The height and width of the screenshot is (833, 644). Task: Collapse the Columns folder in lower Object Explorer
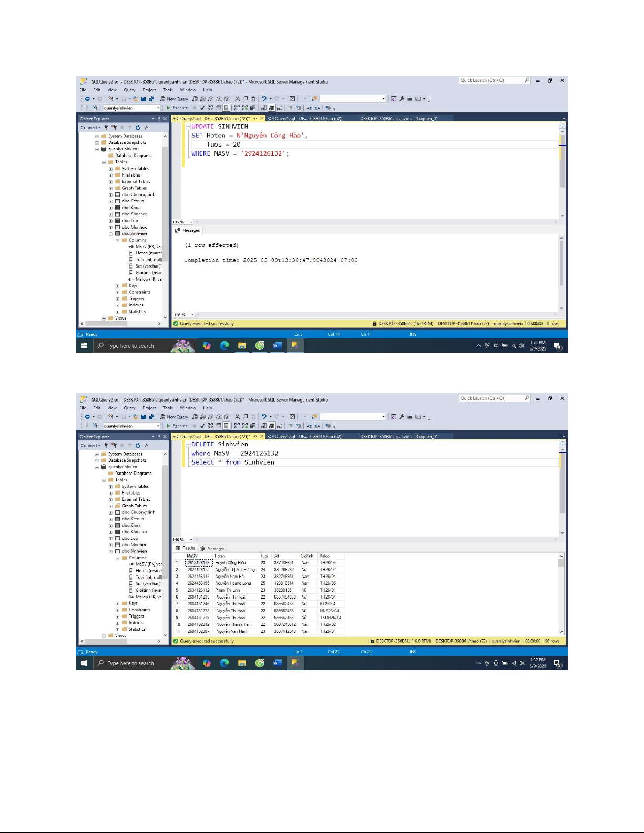click(118, 558)
